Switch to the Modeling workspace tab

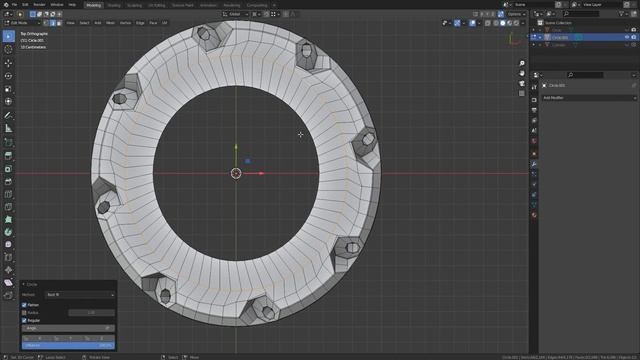[x=93, y=5]
